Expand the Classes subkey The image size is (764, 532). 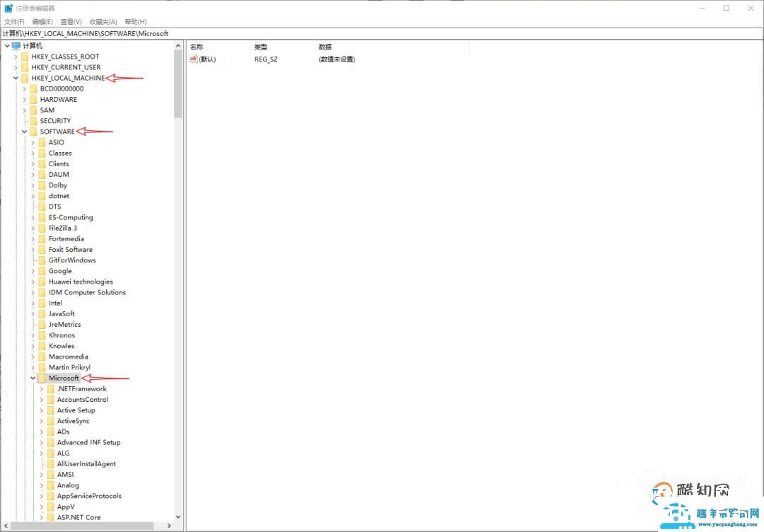(x=33, y=153)
